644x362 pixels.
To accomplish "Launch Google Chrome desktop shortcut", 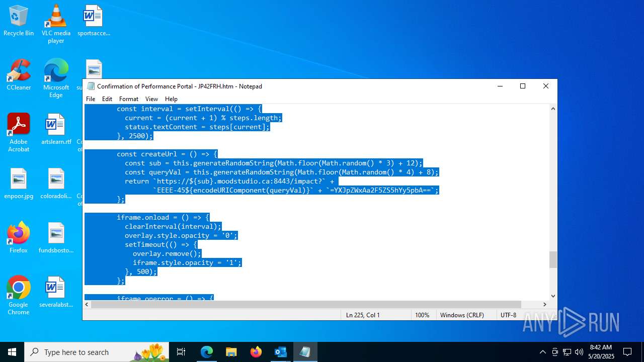I will [19, 296].
